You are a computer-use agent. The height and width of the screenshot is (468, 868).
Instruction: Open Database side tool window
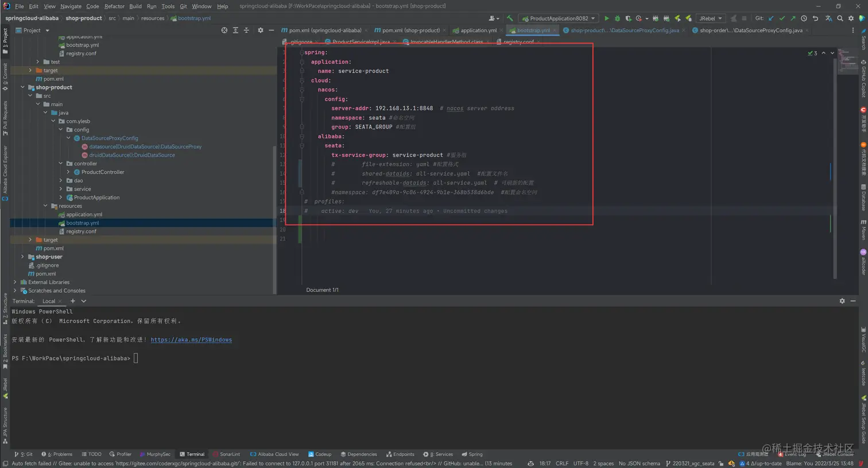(x=863, y=197)
